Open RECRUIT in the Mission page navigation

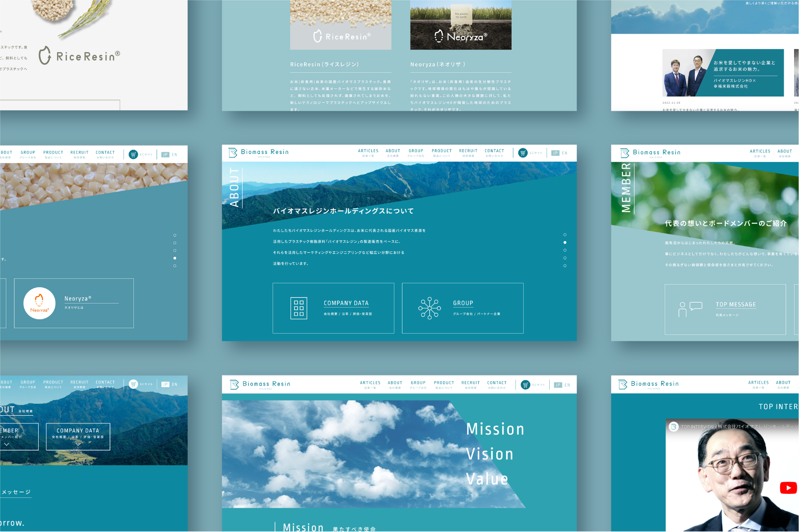(471, 385)
